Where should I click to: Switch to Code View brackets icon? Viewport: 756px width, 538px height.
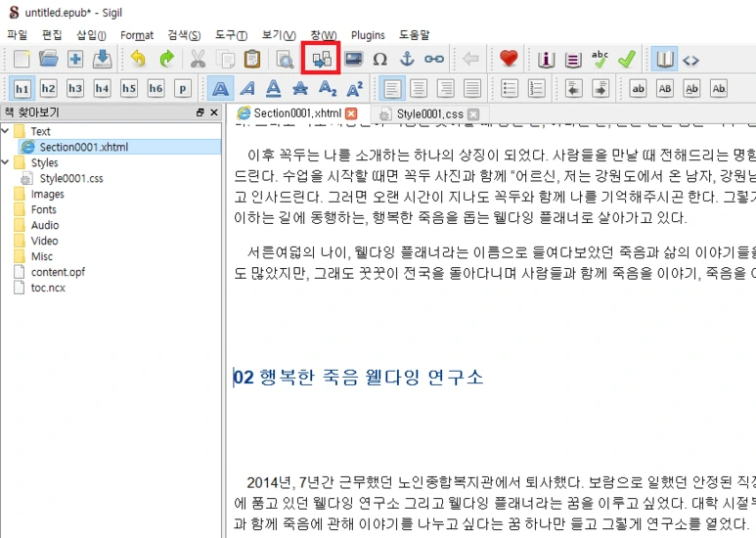click(690, 60)
